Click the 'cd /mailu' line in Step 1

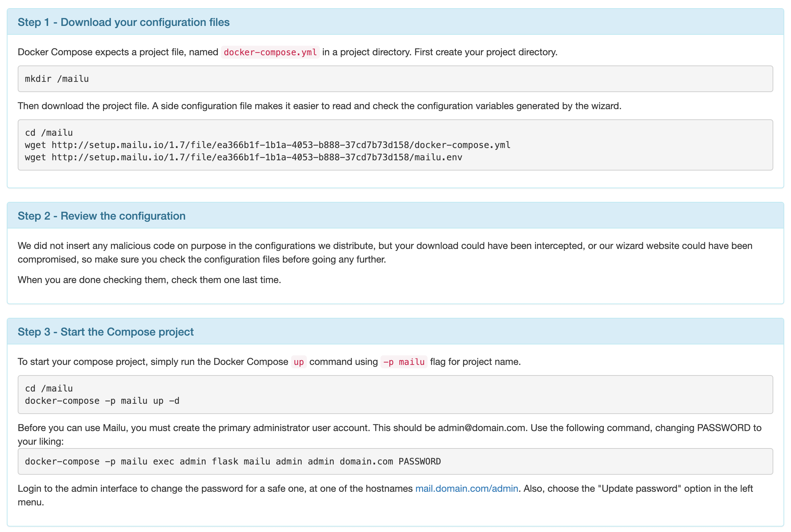click(49, 133)
